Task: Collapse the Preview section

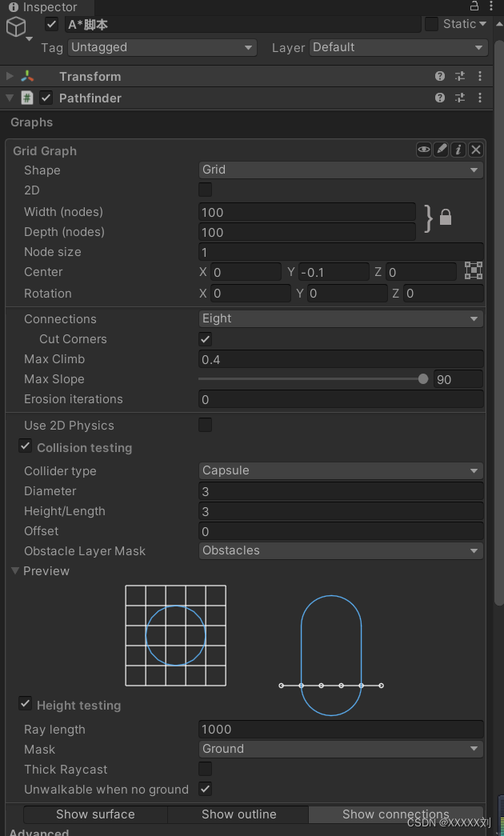Action: (14, 570)
